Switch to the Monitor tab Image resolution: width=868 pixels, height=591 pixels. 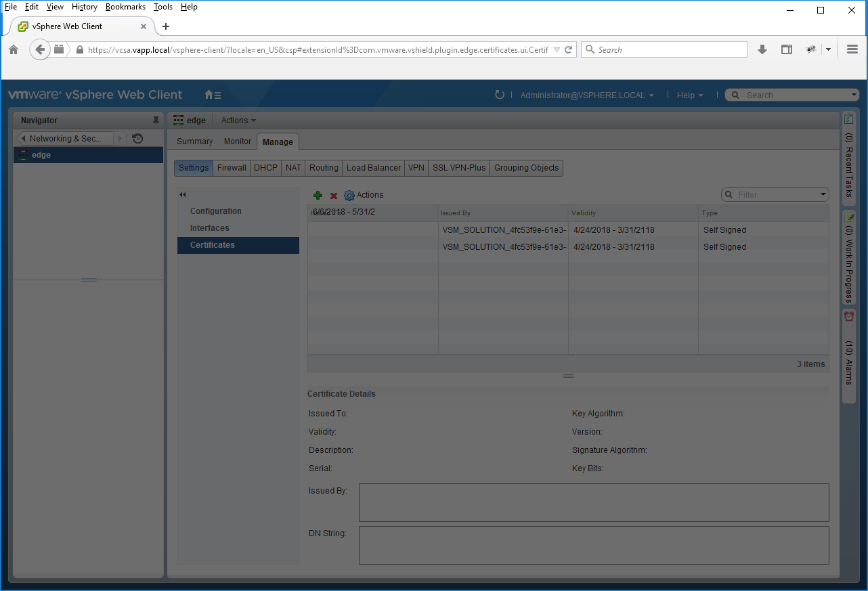point(238,141)
